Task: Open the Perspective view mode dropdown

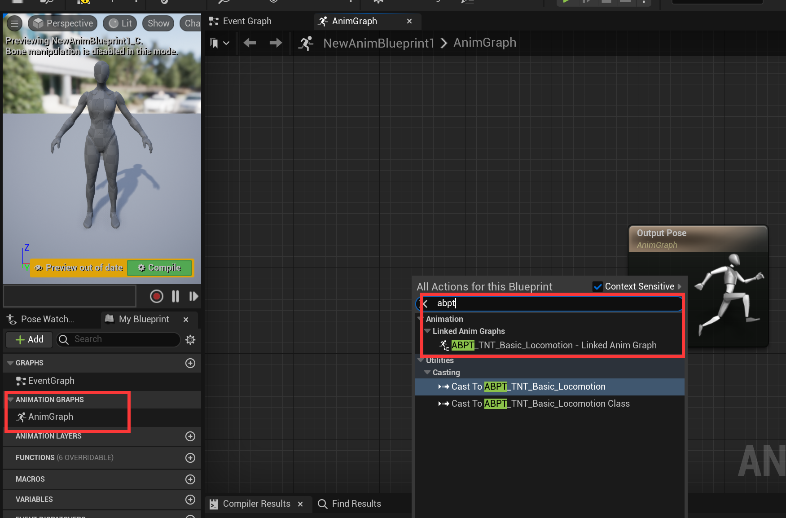Action: (x=63, y=23)
